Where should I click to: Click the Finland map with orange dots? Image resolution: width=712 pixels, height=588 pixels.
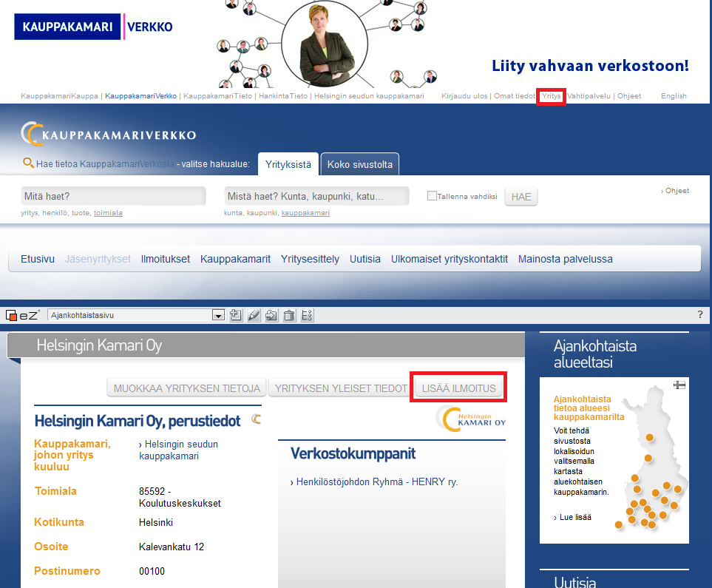(x=653, y=459)
